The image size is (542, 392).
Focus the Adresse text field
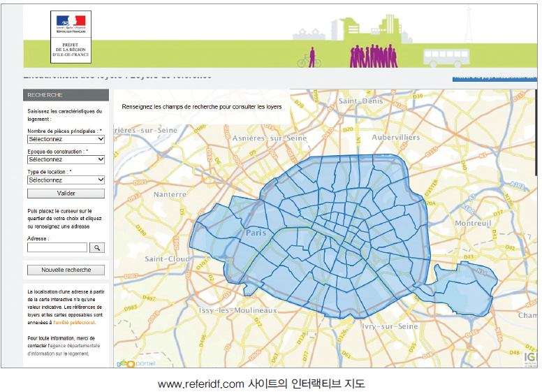click(x=57, y=247)
